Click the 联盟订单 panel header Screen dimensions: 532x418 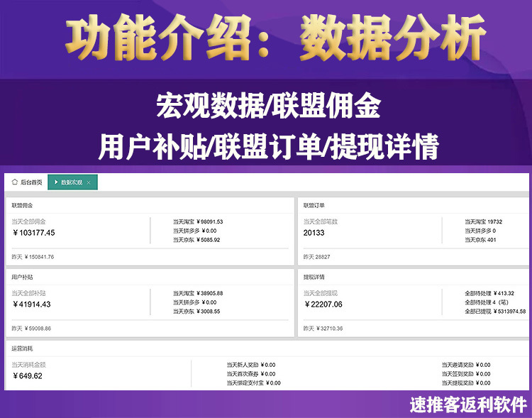(314, 205)
